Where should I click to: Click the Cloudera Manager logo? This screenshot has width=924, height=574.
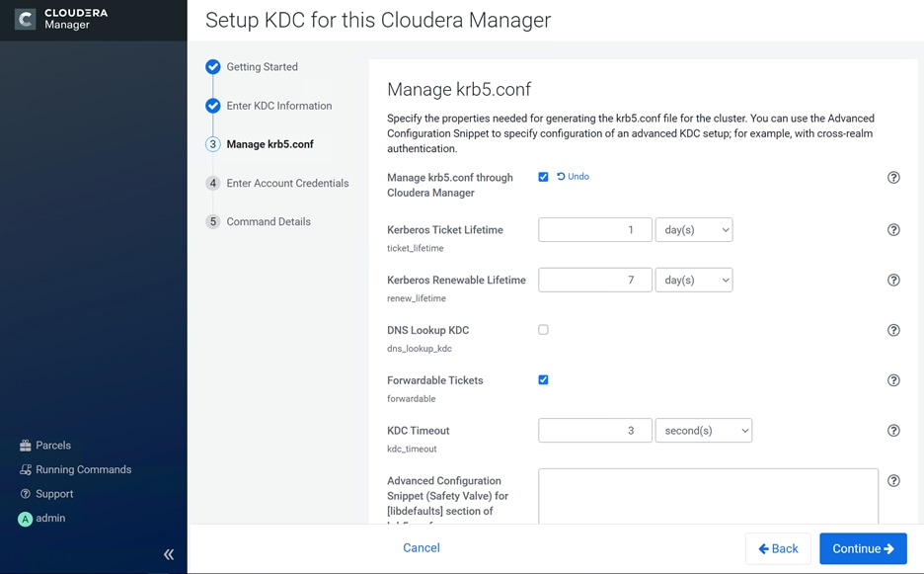coord(59,18)
